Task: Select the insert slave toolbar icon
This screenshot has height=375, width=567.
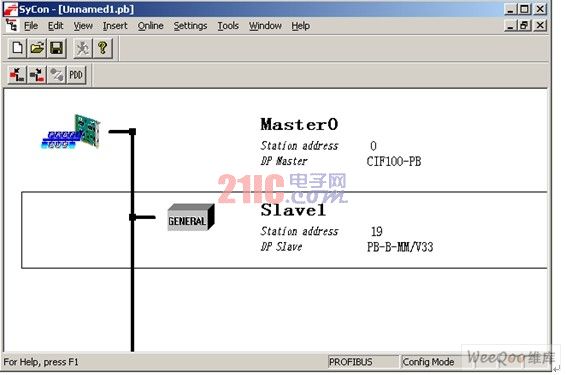Action: pyautogui.click(x=37, y=75)
